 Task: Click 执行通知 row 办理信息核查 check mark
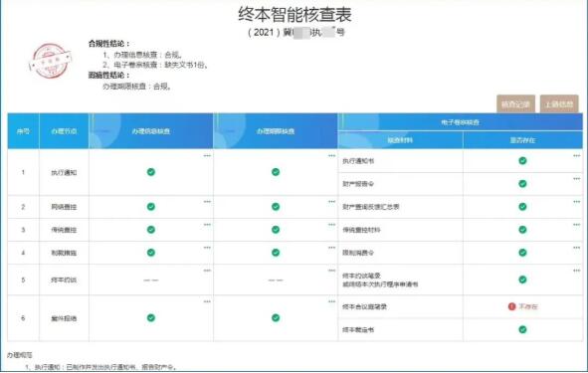pyautogui.click(x=151, y=172)
